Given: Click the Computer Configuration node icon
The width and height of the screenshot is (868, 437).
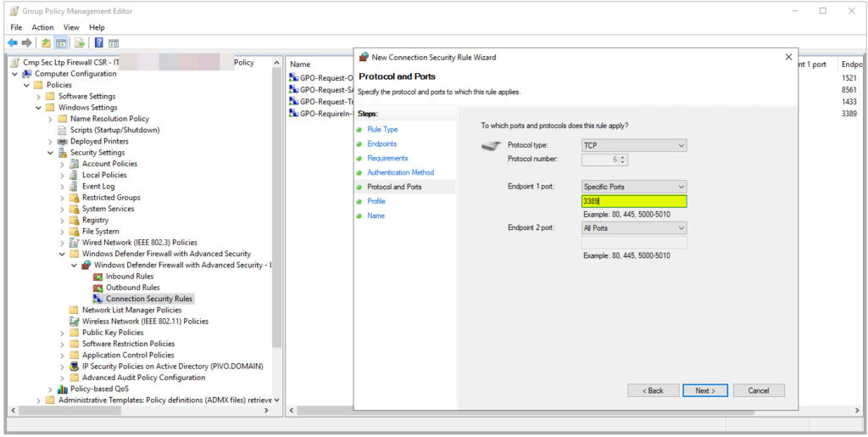Looking at the screenshot, I should 26,74.
